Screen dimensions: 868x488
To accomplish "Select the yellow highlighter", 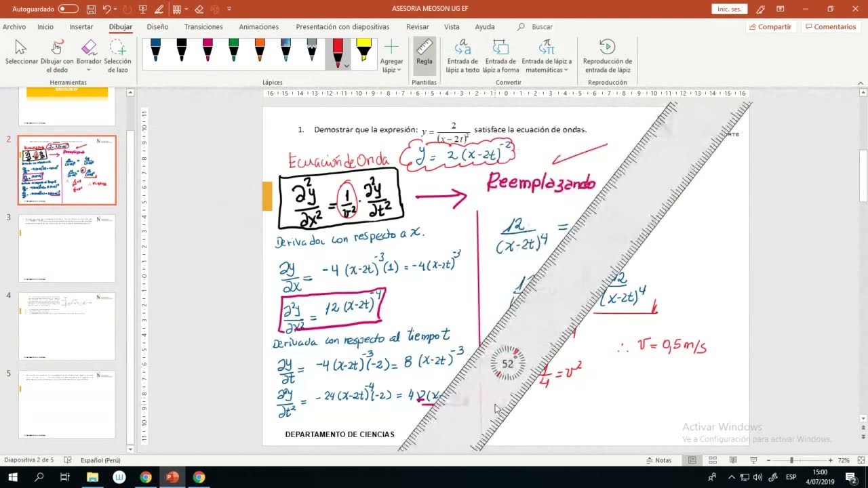I will pyautogui.click(x=363, y=51).
